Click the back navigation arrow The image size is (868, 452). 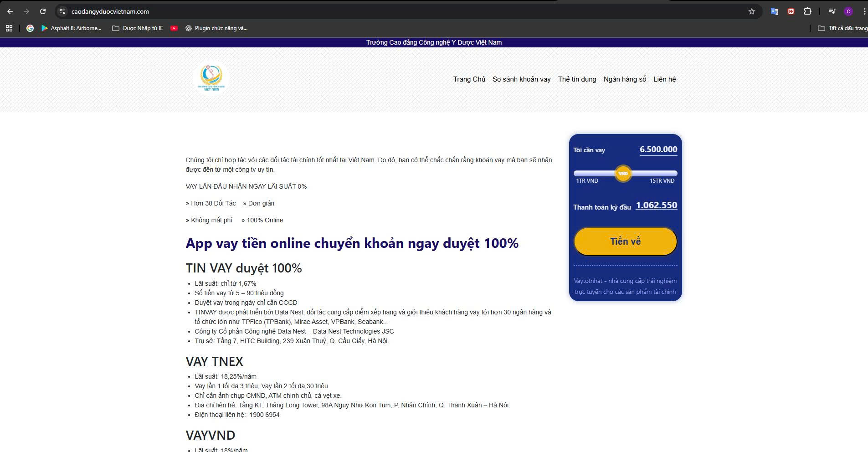coord(9,11)
